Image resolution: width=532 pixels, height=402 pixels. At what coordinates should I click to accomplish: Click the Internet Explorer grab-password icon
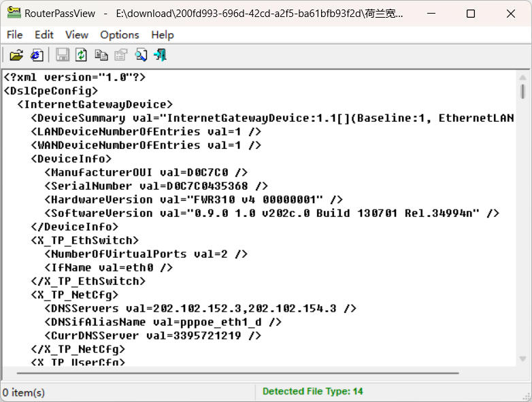(37, 55)
